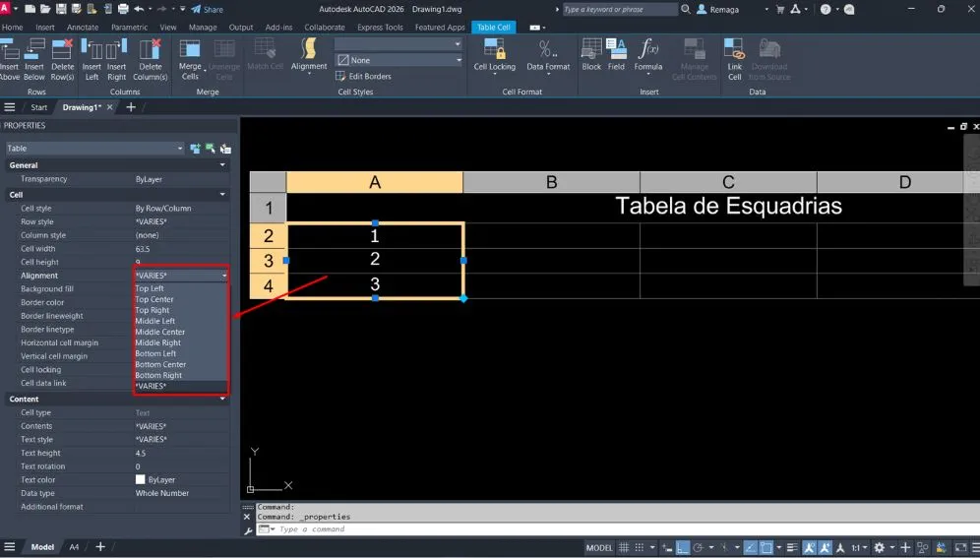Toggle Object Snap Tracking in the status bar
Viewport: 980px width, 558px height.
pos(751,548)
